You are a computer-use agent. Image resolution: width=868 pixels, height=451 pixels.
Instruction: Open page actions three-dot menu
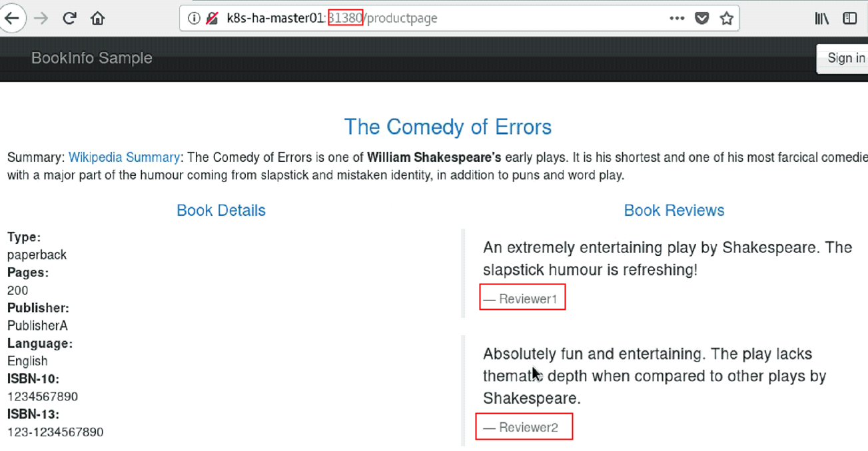pos(677,18)
